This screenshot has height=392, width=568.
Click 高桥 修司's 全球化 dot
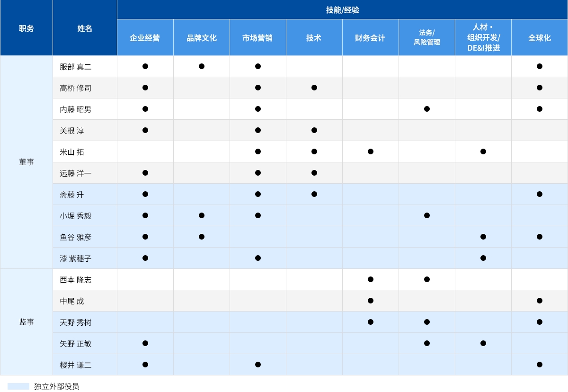(x=540, y=88)
